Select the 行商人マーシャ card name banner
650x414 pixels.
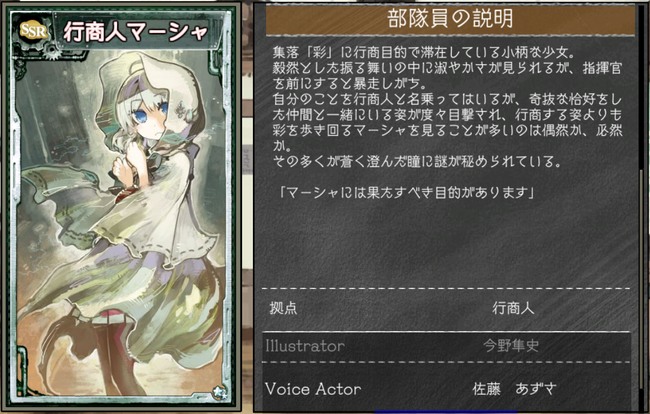coord(136,32)
